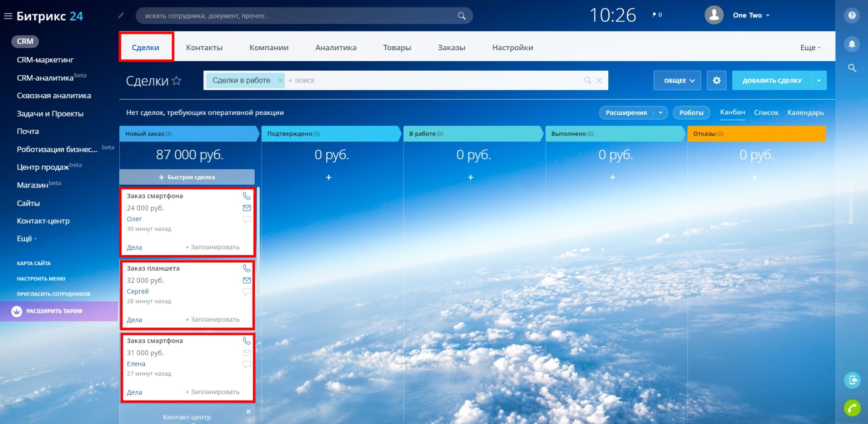Image resolution: width=868 pixels, height=424 pixels.
Task: Call from the Сергей deal phone icon
Action: [247, 268]
